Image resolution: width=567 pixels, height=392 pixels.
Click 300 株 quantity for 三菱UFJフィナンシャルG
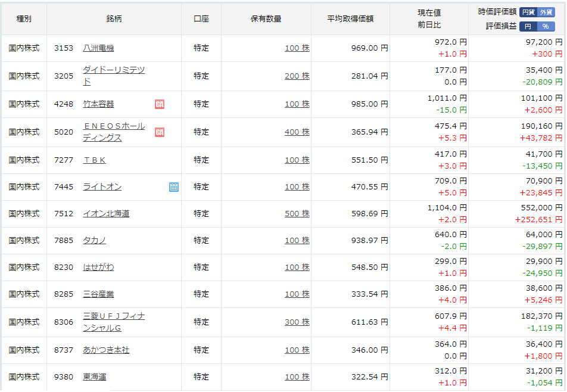(297, 322)
